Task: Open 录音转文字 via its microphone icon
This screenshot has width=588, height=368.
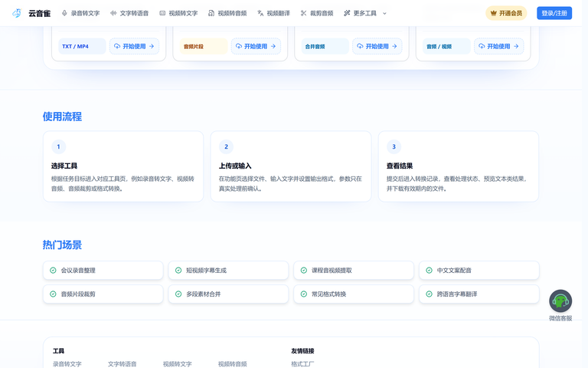Action: click(x=64, y=13)
